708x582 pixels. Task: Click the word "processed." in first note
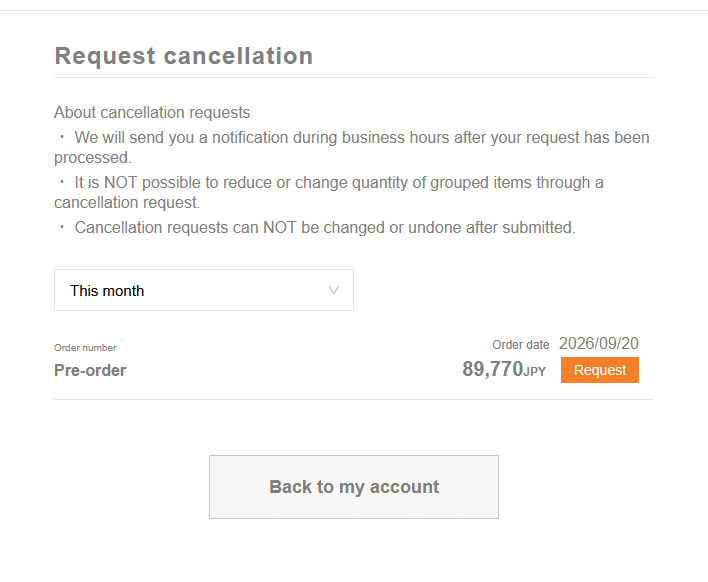[93, 158]
